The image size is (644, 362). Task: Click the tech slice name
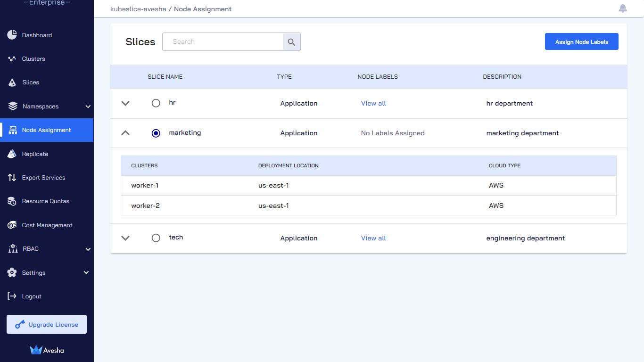click(176, 237)
